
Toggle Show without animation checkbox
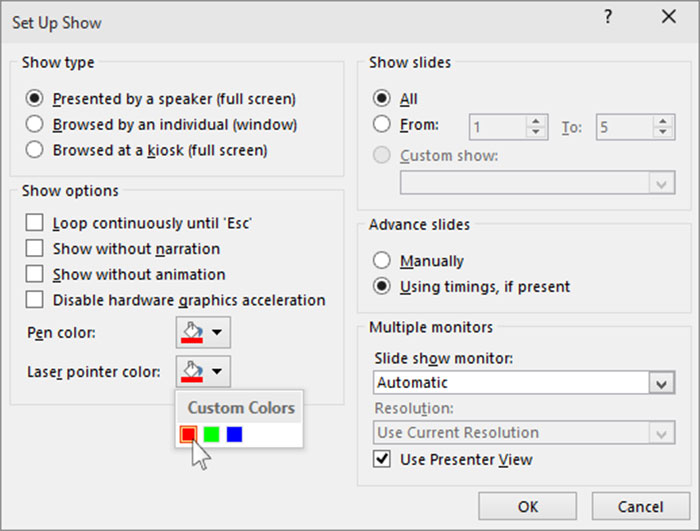[35, 274]
